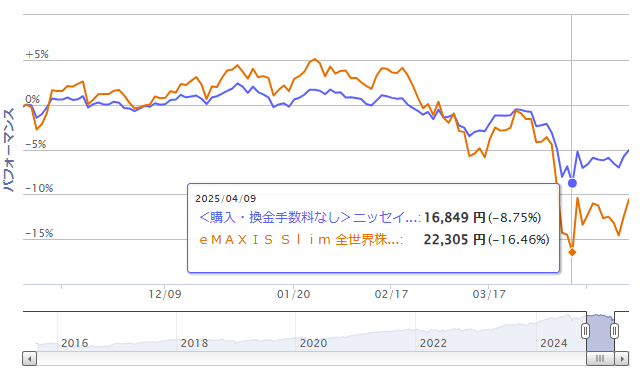Click the 02/17 x-axis date label

pos(391,294)
